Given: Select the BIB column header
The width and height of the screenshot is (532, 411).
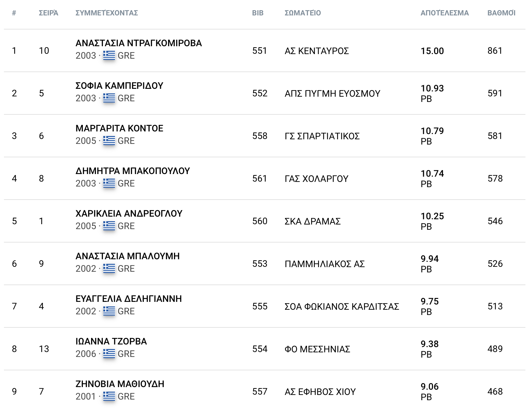Looking at the screenshot, I should (257, 13).
